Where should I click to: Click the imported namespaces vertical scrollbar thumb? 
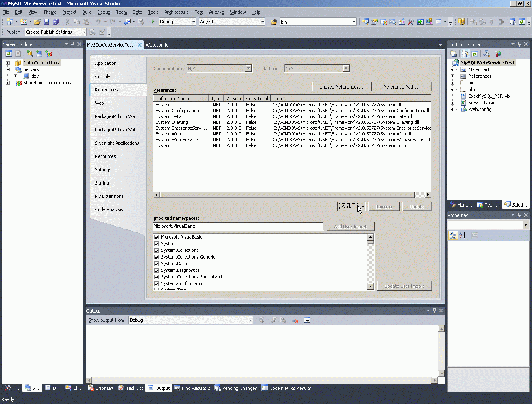tap(371, 241)
